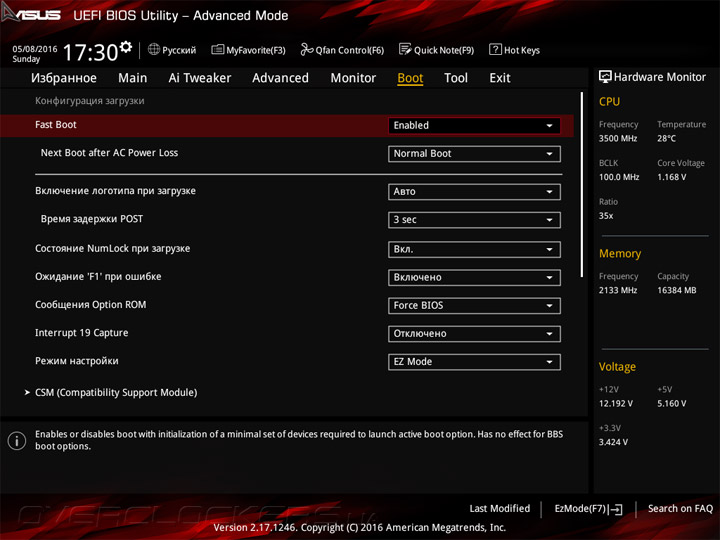Select the Boot tab

[410, 78]
